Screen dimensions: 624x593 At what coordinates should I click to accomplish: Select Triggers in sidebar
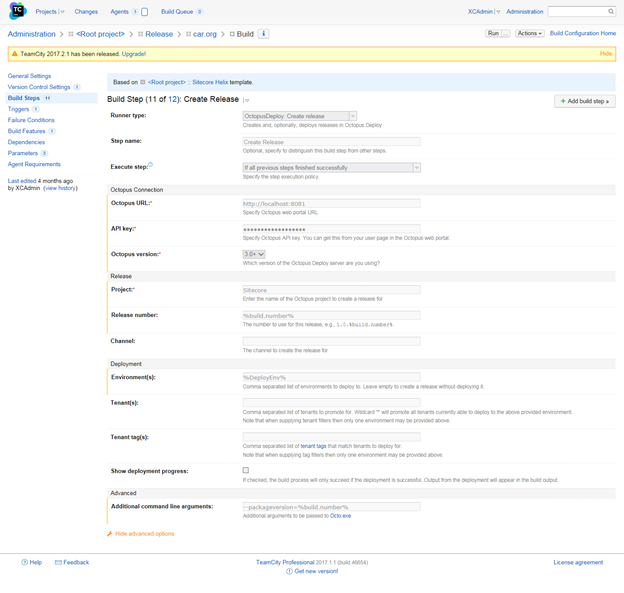[x=18, y=109]
